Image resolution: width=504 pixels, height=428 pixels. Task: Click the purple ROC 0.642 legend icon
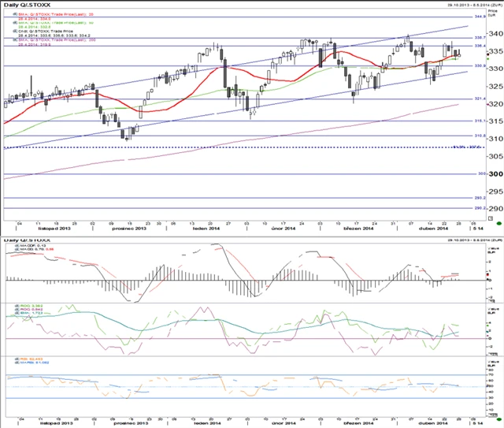point(17,309)
